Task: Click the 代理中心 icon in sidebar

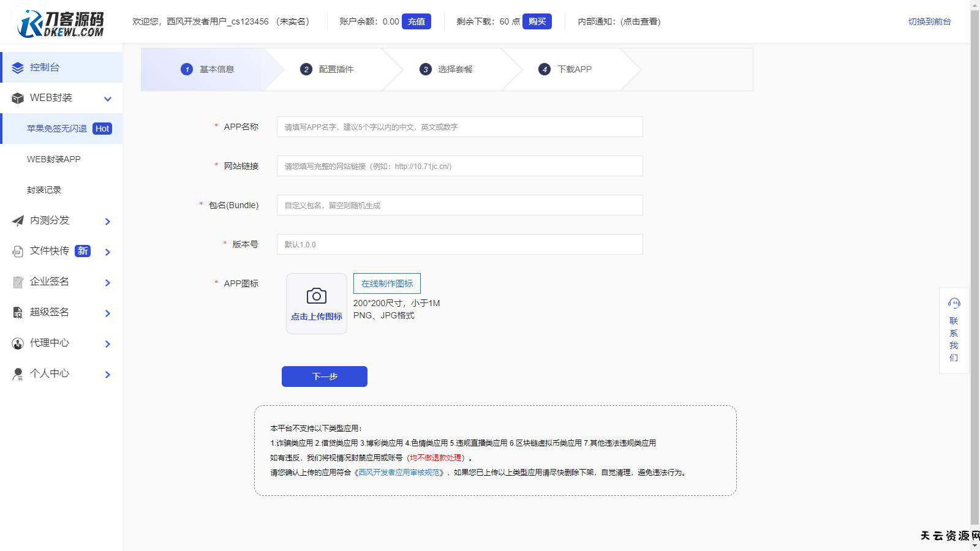Action: (x=18, y=343)
